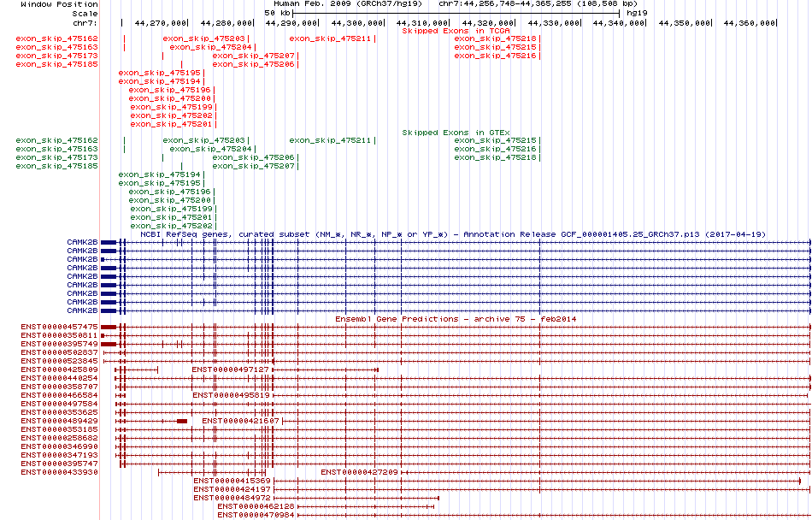Click transcript label ENST00000497127
This screenshot has width=812, height=520.
[231, 369]
